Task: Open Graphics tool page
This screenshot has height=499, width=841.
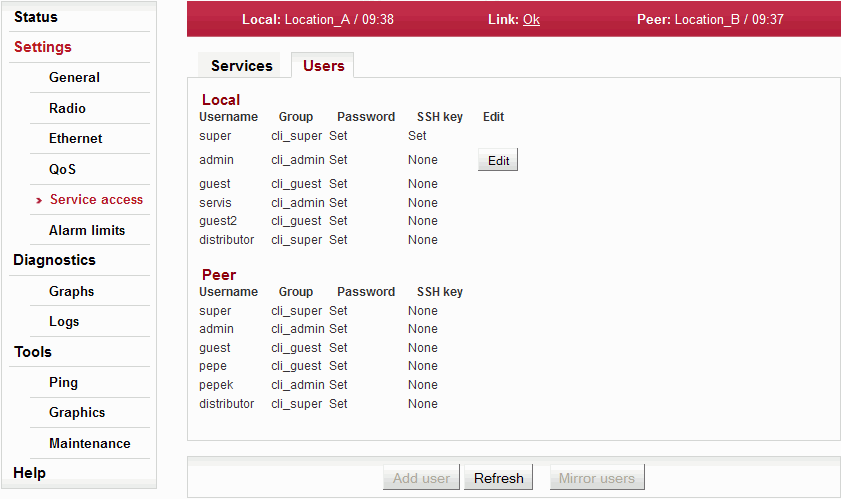Action: pos(77,413)
